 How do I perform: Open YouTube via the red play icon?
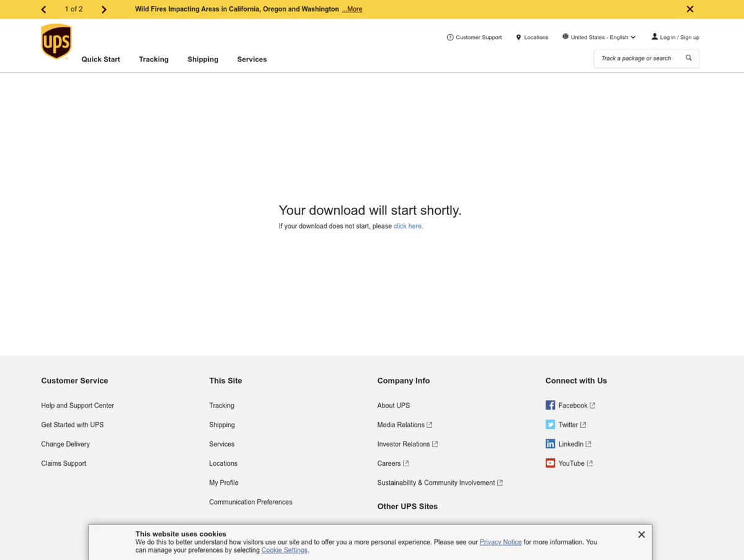pyautogui.click(x=550, y=463)
